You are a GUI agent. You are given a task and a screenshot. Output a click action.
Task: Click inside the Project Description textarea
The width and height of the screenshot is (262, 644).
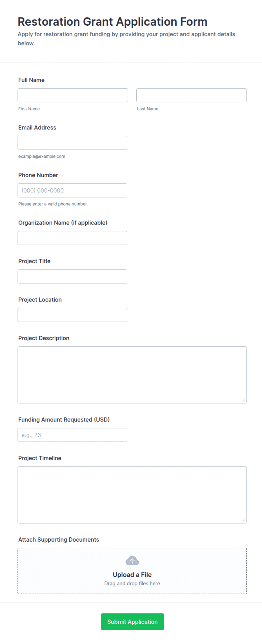(132, 375)
